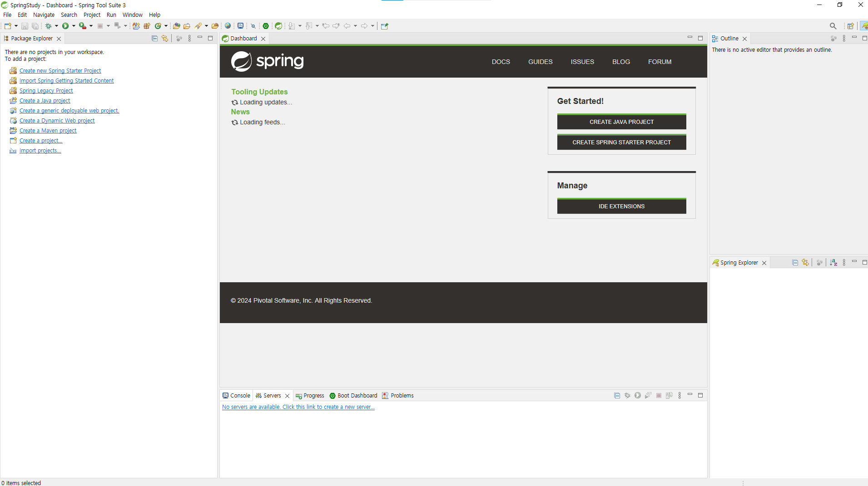This screenshot has height=486, width=868.
Task: Click the Open Task folder icon
Action: pyautogui.click(x=187, y=26)
